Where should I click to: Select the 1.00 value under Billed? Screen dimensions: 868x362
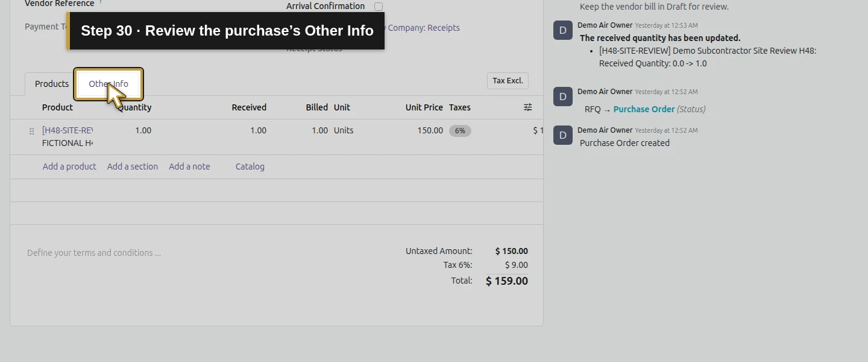coord(319,130)
